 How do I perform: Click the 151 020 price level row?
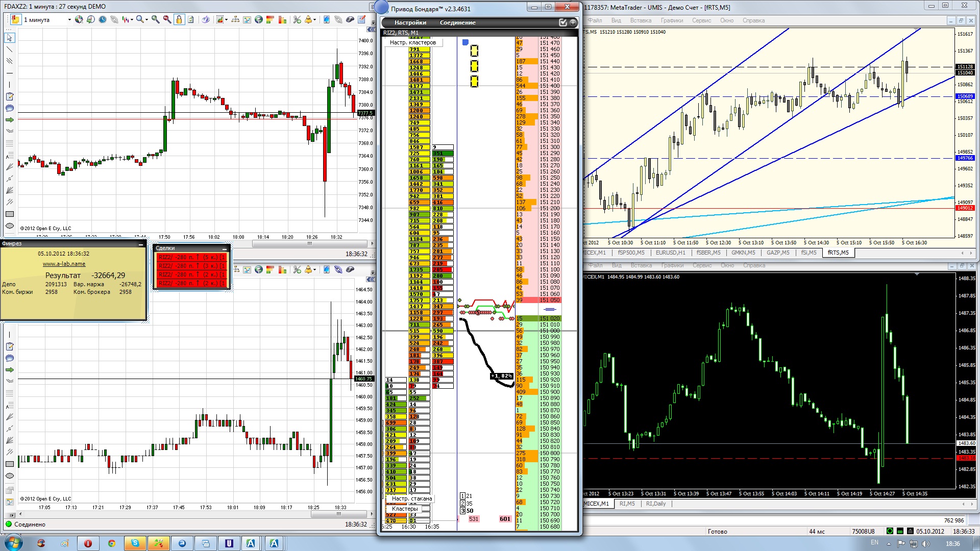(550, 318)
